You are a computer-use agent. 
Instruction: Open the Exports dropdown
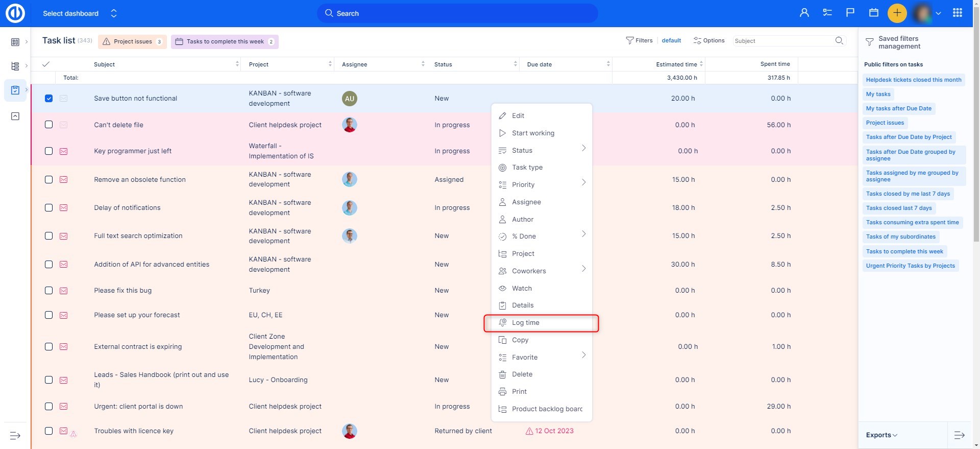(881, 435)
